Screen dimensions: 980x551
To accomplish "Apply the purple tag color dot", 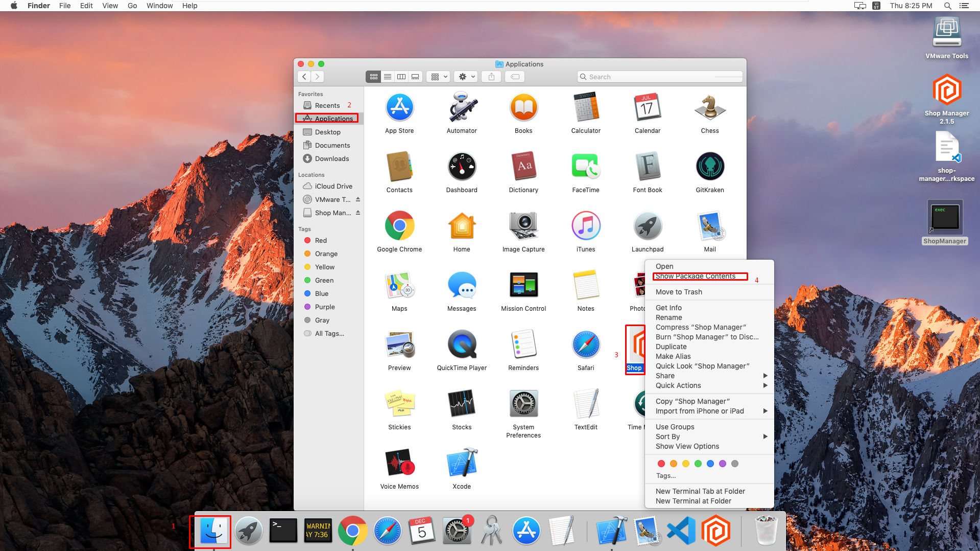I will pyautogui.click(x=723, y=464).
